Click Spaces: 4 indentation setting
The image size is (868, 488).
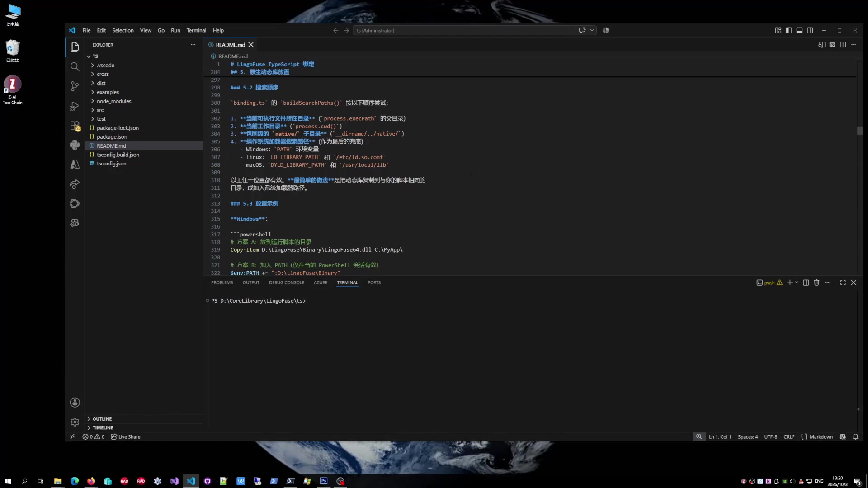[x=747, y=437]
